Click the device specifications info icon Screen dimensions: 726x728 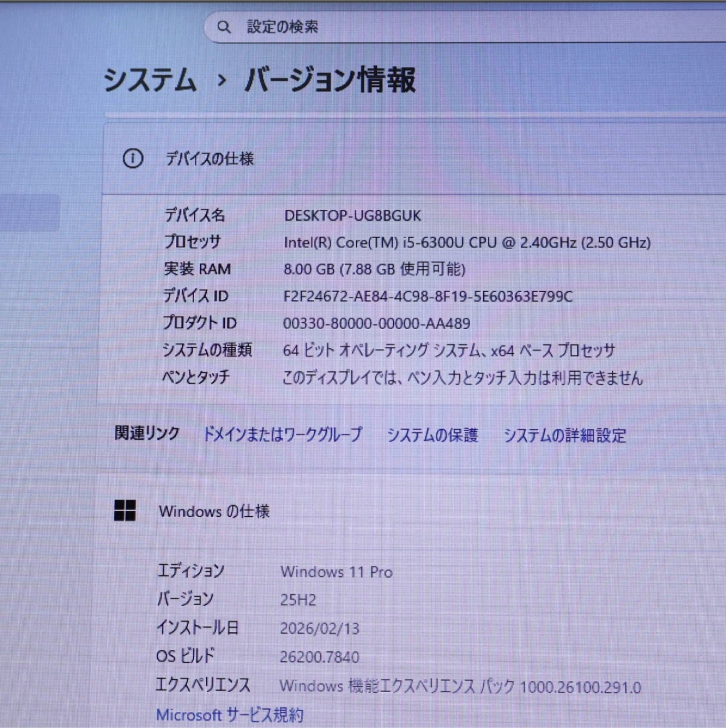click(x=133, y=159)
